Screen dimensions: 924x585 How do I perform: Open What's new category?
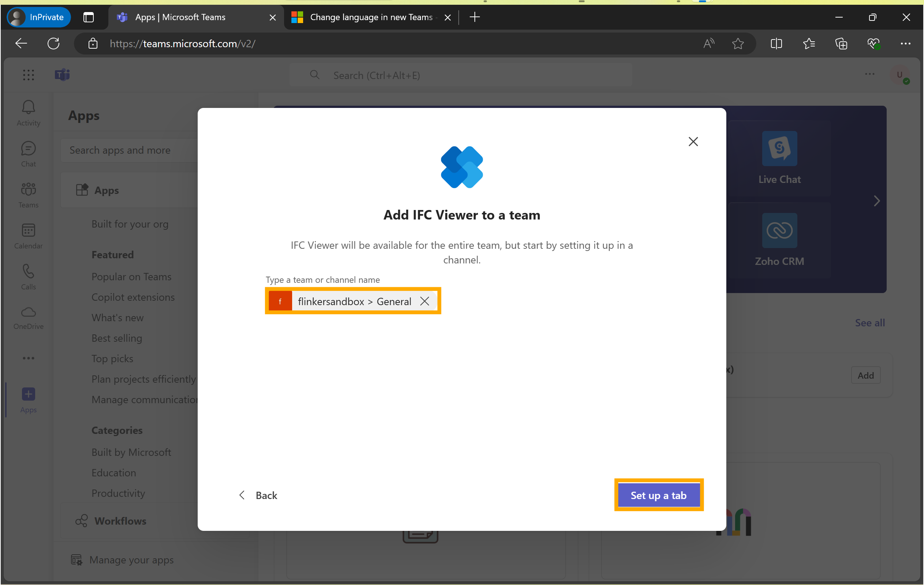pos(118,318)
